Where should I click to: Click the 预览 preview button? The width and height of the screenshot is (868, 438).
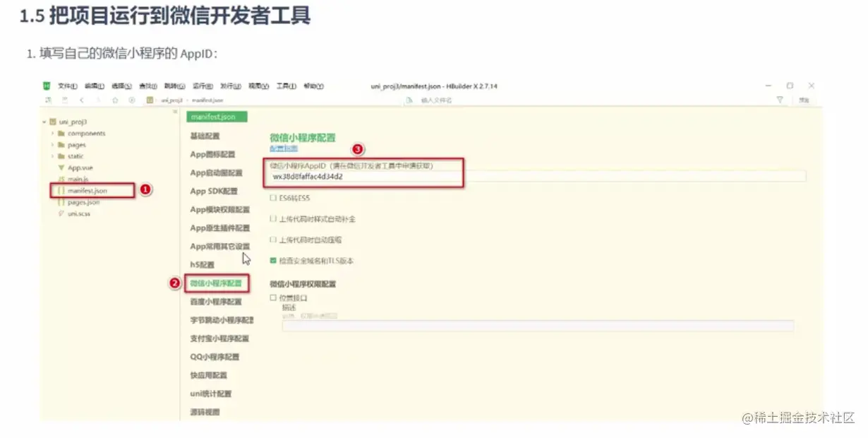click(804, 100)
